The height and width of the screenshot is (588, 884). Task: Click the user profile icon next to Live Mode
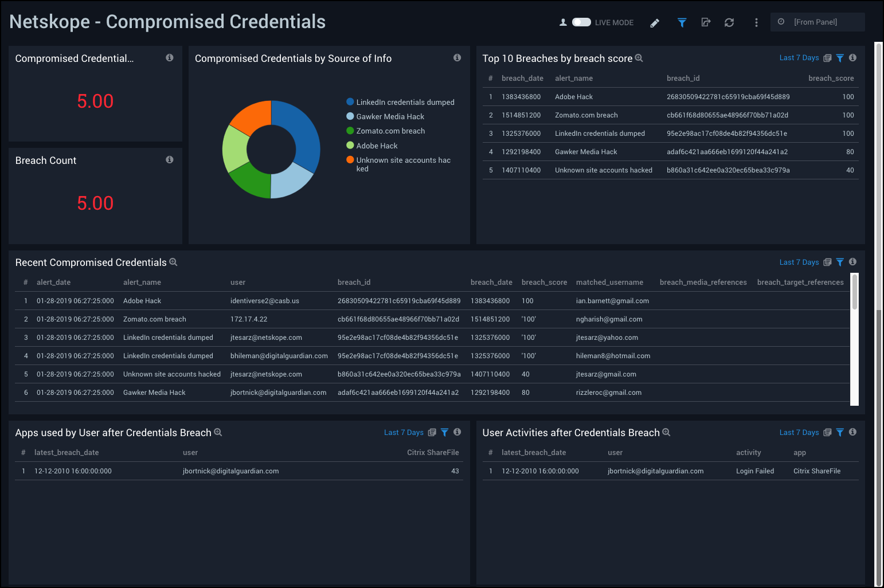pyautogui.click(x=562, y=22)
